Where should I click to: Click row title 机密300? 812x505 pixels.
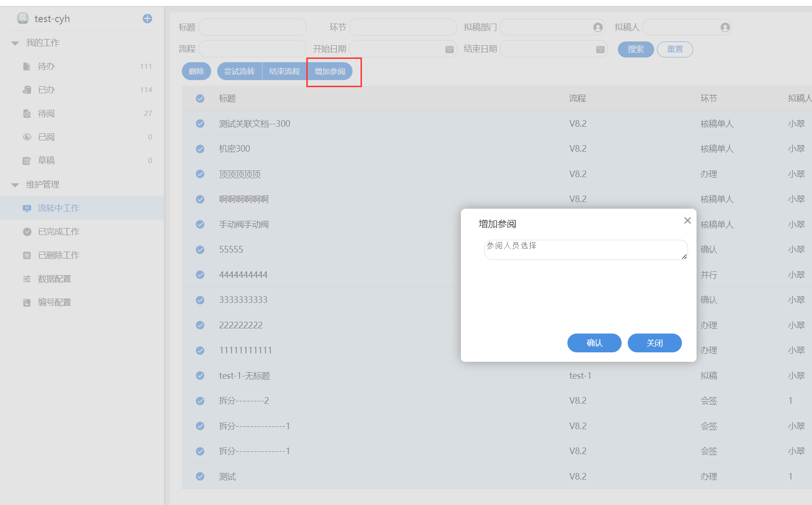pyautogui.click(x=235, y=149)
